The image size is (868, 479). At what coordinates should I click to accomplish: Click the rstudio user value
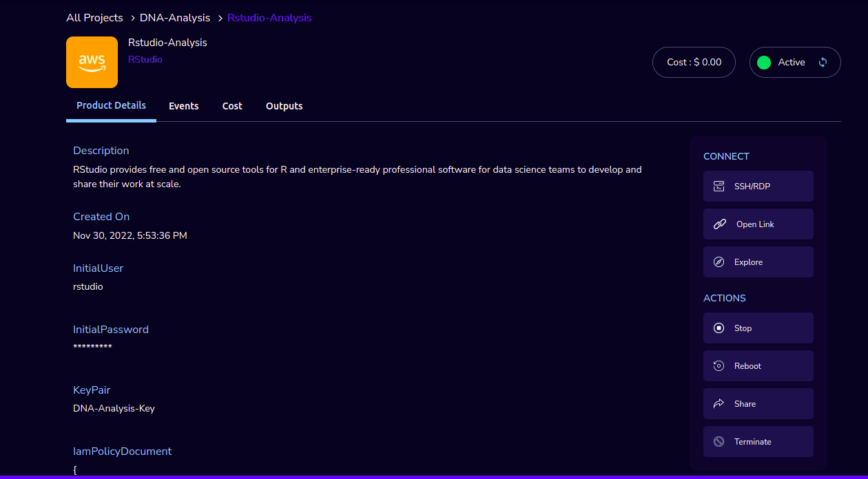tap(88, 286)
